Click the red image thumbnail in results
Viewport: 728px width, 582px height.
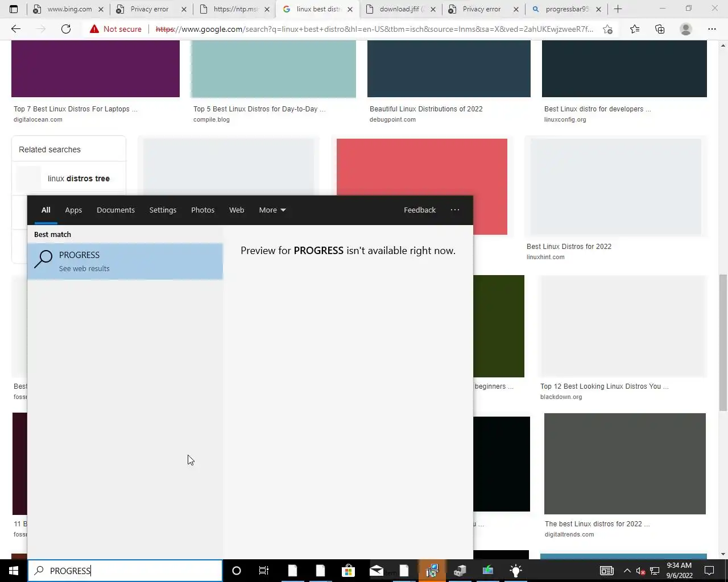(421, 167)
